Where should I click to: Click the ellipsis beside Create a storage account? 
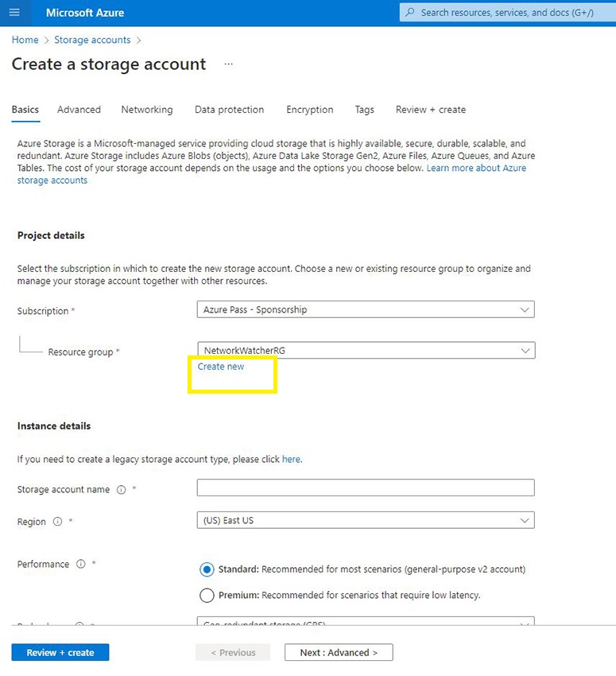pyautogui.click(x=229, y=64)
